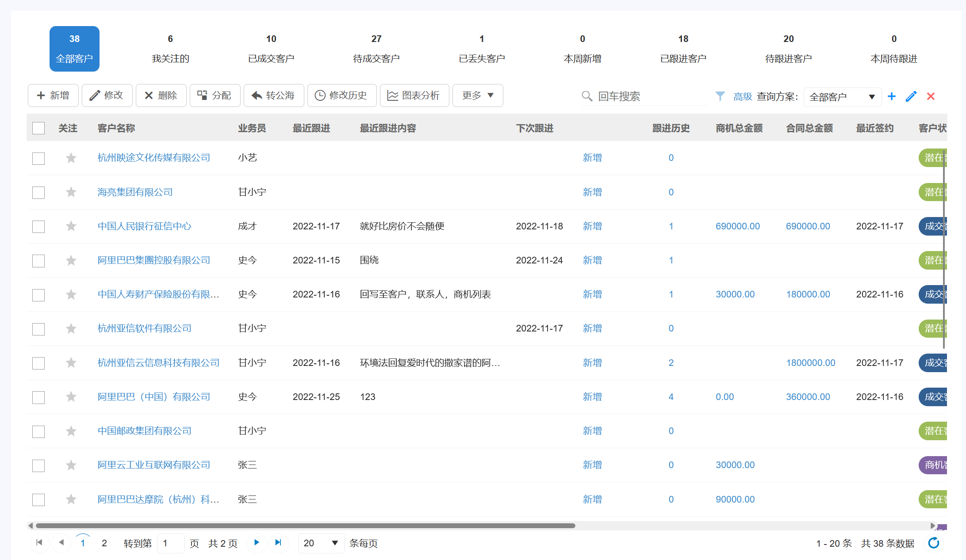Open the 全部客户 query plan dropdown
The image size is (966, 560).
click(x=842, y=96)
